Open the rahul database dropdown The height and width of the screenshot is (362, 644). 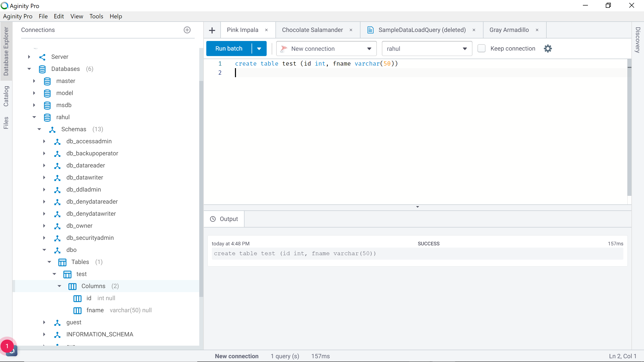pyautogui.click(x=427, y=49)
